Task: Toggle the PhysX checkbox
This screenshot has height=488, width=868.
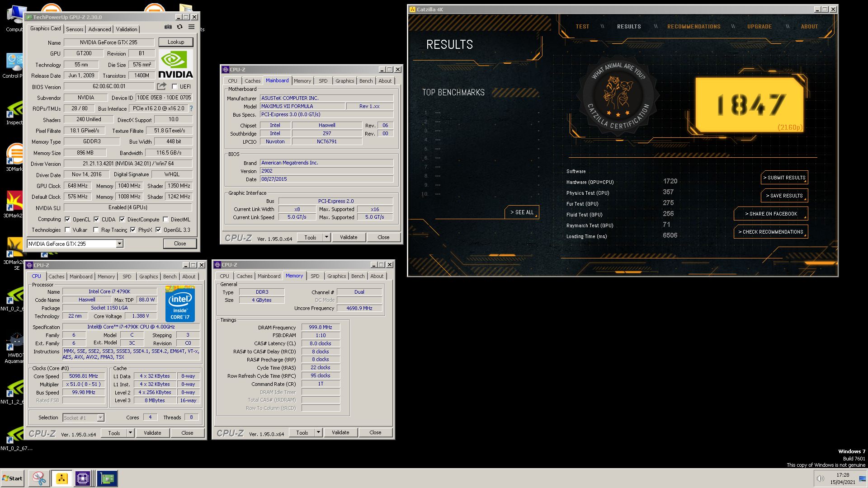Action: click(133, 230)
